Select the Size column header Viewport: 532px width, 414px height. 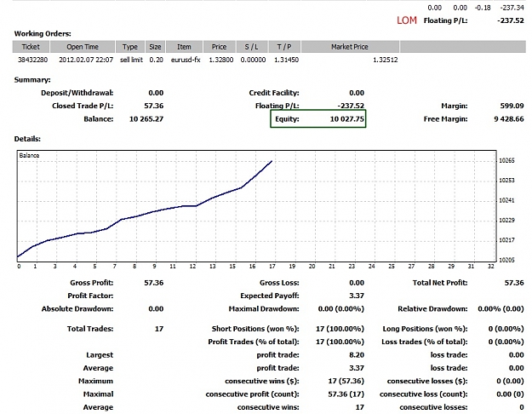click(155, 47)
